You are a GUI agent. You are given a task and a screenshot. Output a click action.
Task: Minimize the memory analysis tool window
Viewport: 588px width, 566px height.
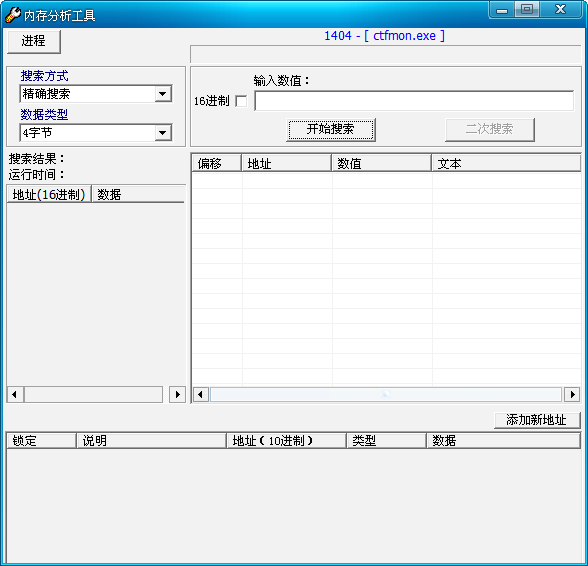pyautogui.click(x=502, y=10)
